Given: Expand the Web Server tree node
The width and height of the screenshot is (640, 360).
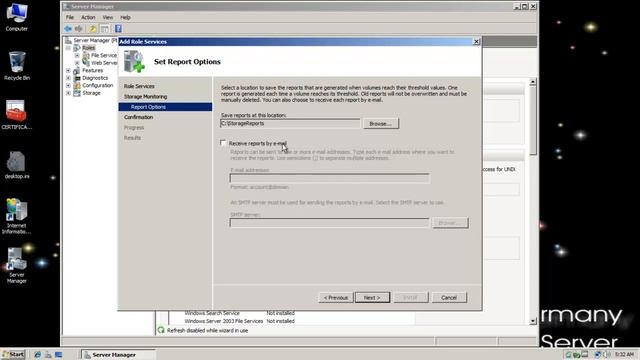Looking at the screenshot, I should coord(77,63).
